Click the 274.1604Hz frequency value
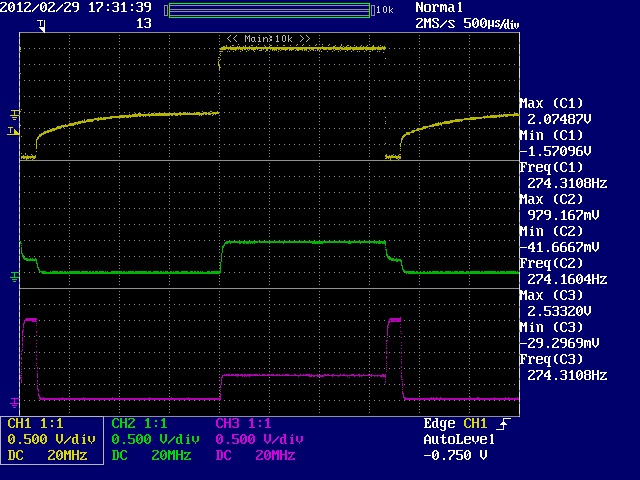Viewport: 640px width, 480px height. [x=567, y=279]
